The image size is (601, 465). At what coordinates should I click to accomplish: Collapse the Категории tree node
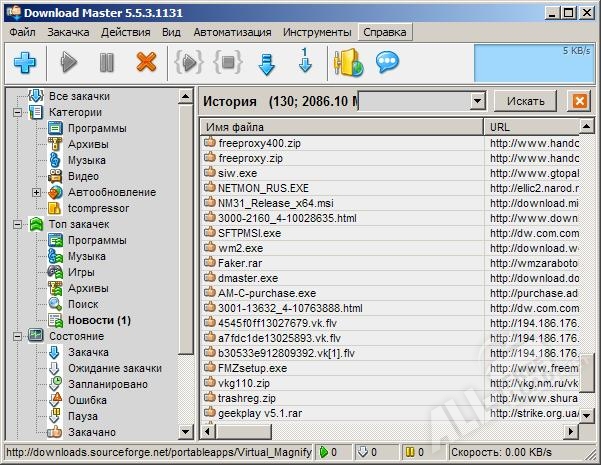[18, 112]
